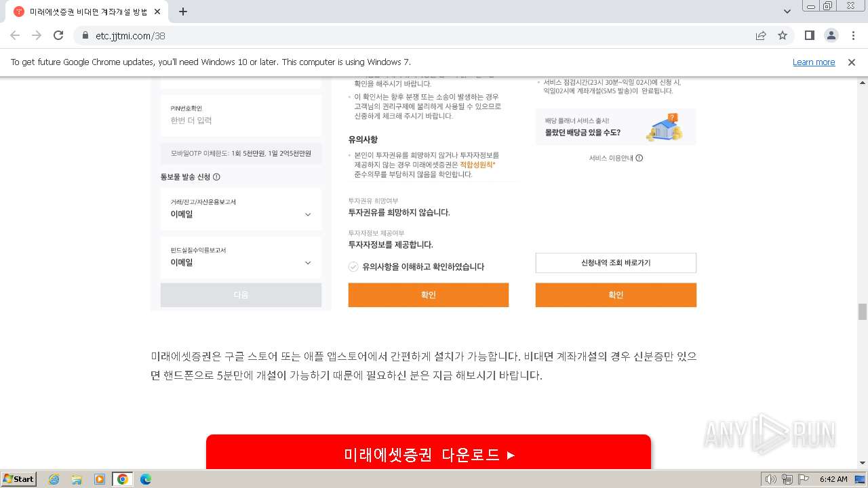Click the middle orange 확인 button
Viewport: 868px width, 488px height.
429,295
